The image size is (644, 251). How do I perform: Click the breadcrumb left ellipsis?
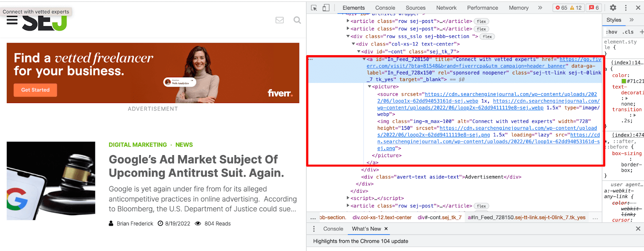point(313,218)
